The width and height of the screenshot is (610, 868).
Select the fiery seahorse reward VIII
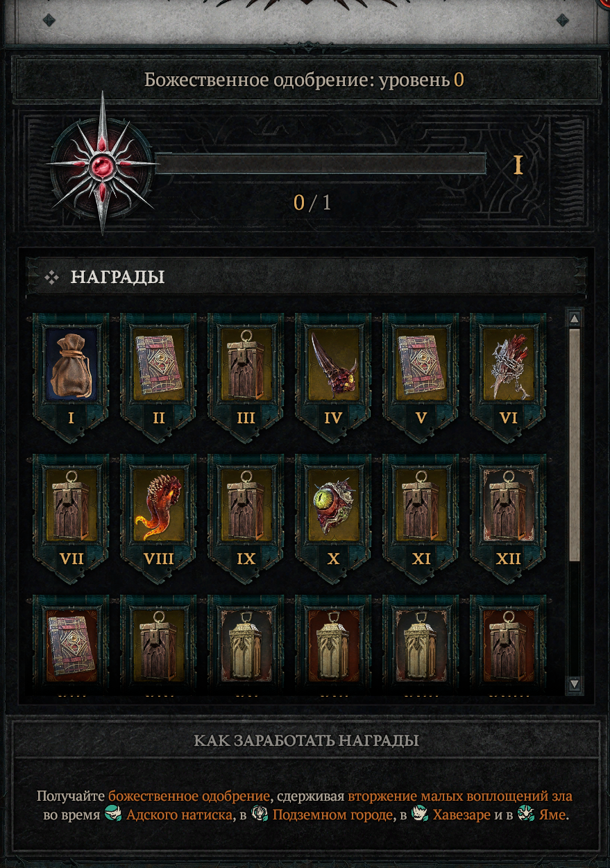pos(158,515)
